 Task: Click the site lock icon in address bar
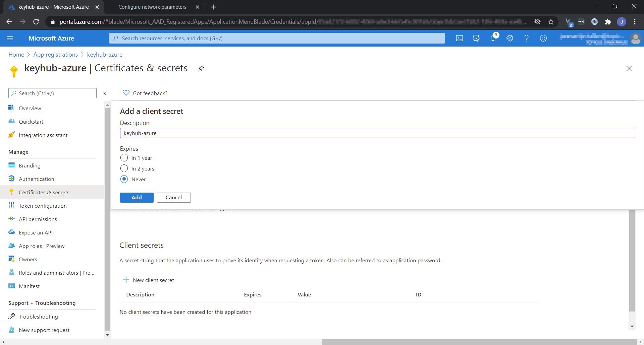pos(52,22)
